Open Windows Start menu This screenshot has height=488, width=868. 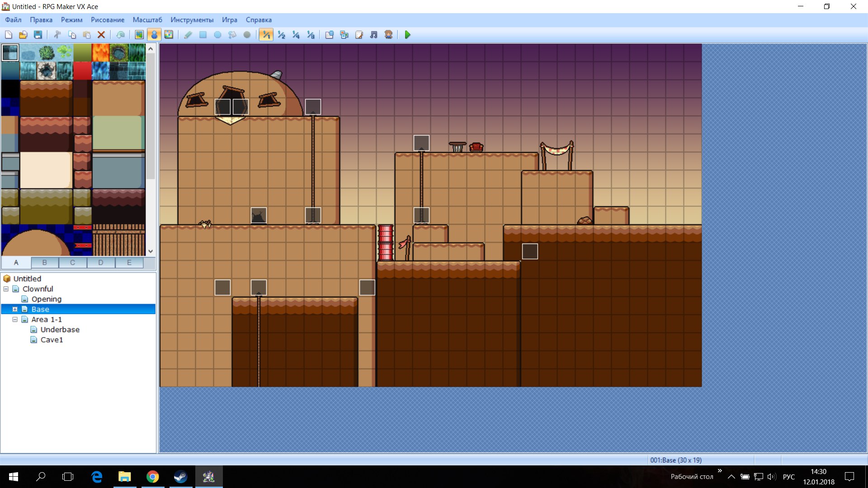(14, 477)
